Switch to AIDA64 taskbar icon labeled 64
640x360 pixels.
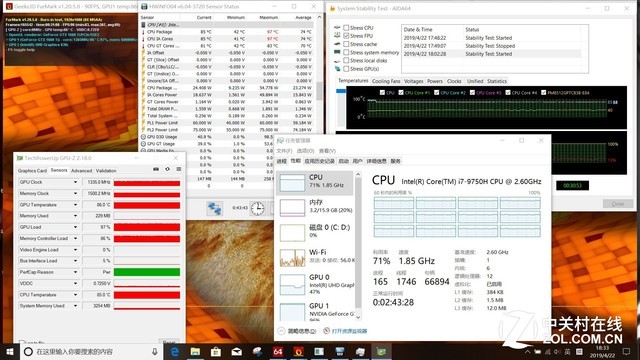click(x=278, y=351)
